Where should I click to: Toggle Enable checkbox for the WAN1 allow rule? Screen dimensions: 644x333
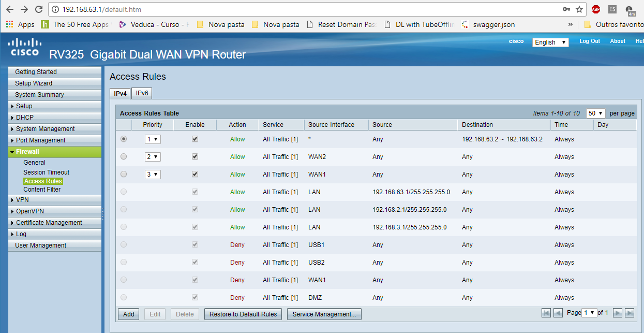click(194, 174)
